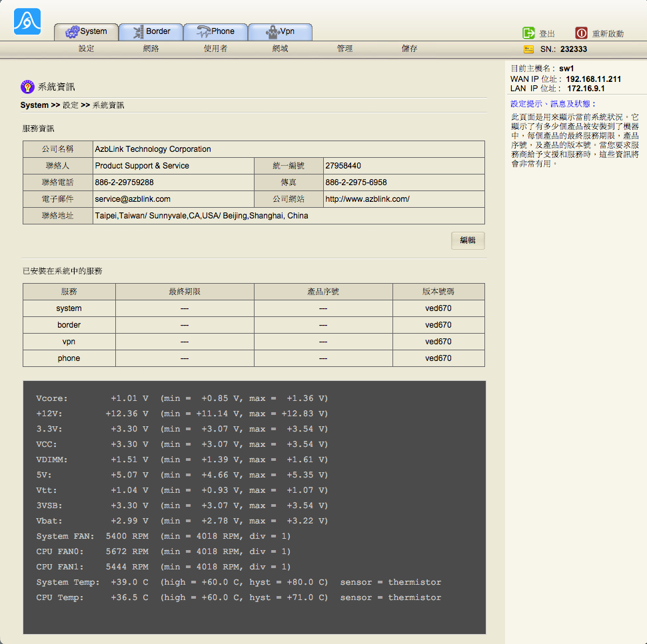This screenshot has width=647, height=644.
Task: Click the Border tab firewall icon
Action: click(138, 32)
